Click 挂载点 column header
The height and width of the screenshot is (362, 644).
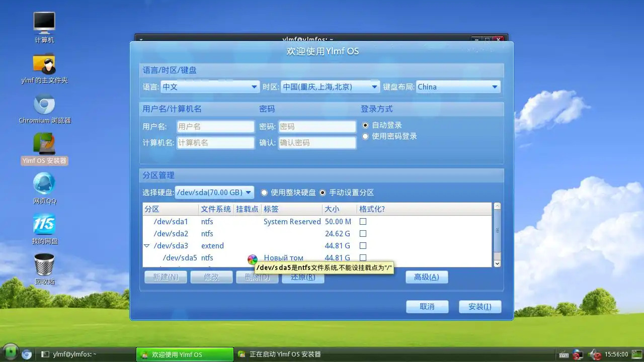[x=248, y=209]
